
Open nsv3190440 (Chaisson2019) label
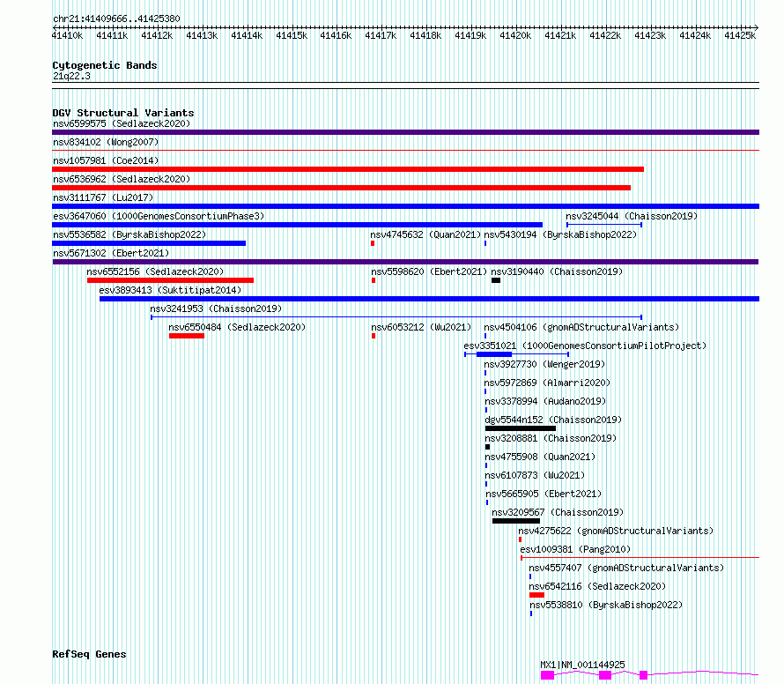[x=557, y=271]
